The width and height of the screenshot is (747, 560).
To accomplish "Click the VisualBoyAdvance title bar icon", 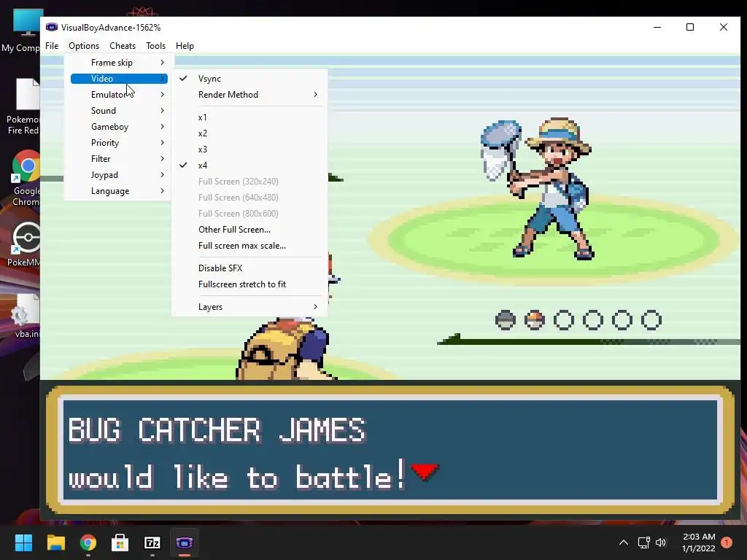I will 52,27.
